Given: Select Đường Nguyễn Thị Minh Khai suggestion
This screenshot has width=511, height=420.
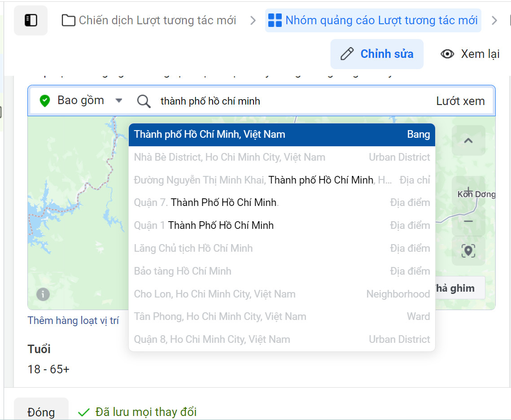Looking at the screenshot, I should coord(282,180).
